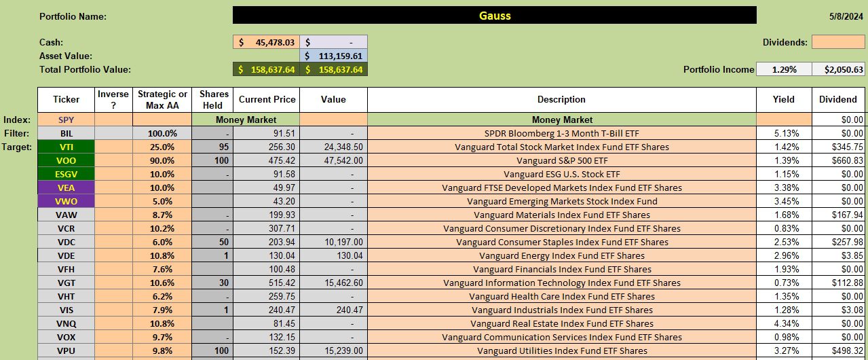The height and width of the screenshot is (360, 868).
Task: Select VGT current price 515.42
Action: pyautogui.click(x=267, y=283)
